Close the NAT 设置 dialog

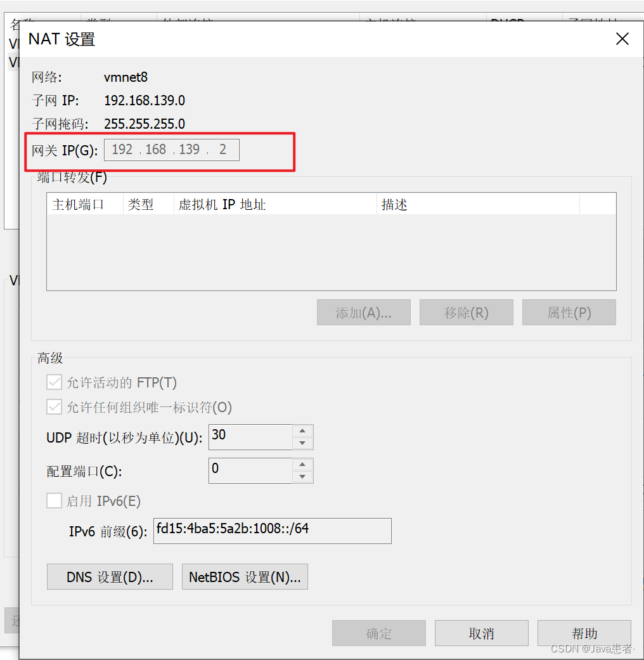622,39
